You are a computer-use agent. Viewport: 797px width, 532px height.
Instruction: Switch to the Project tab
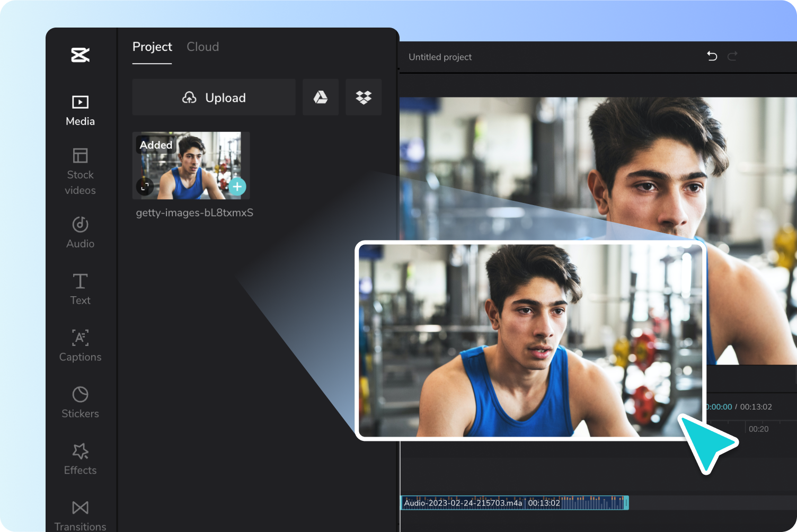coord(152,47)
